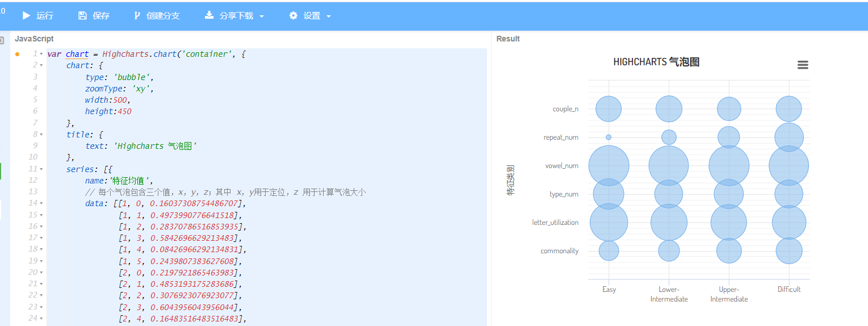Select the Result panel label
Viewport: 868px width, 326px height.
[x=508, y=39]
